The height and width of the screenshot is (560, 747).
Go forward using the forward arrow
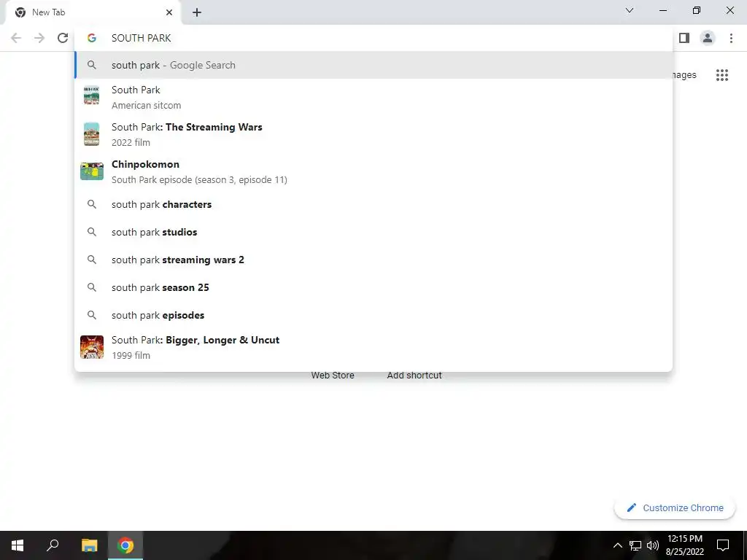click(39, 38)
